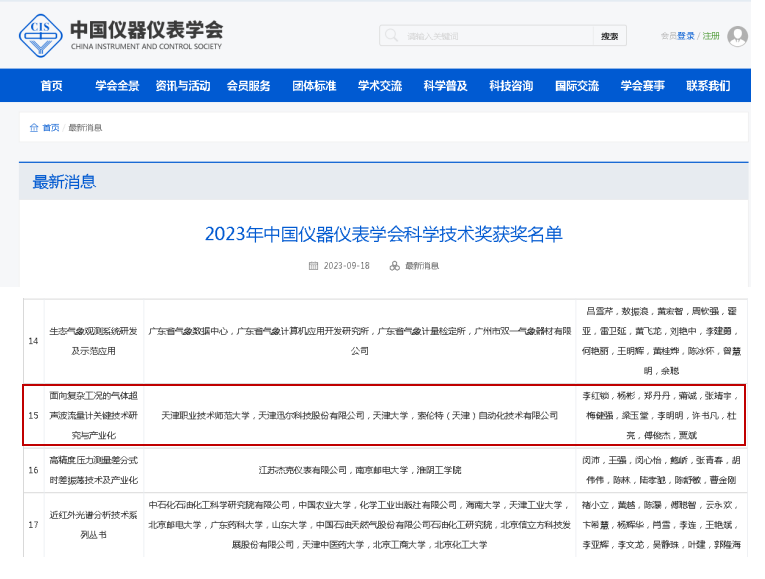765x579 pixels.
Task: Click the 最新消息 breadcrumb text
Action: pos(85,128)
